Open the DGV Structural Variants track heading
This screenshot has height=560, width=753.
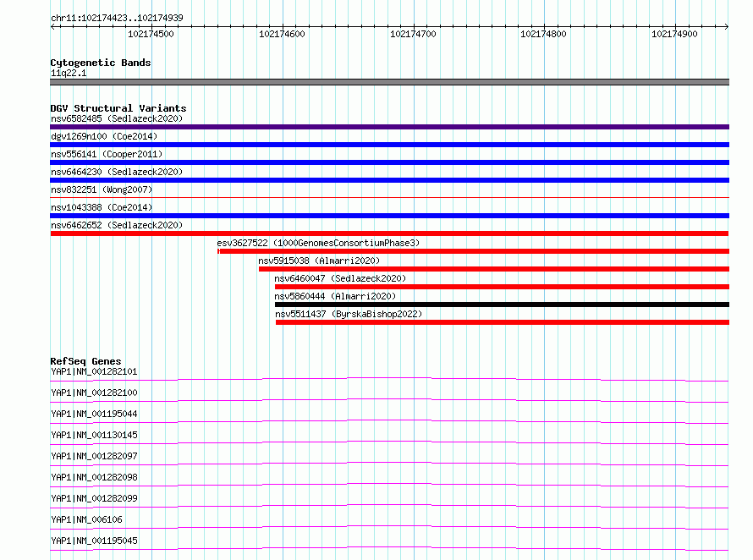coord(118,108)
